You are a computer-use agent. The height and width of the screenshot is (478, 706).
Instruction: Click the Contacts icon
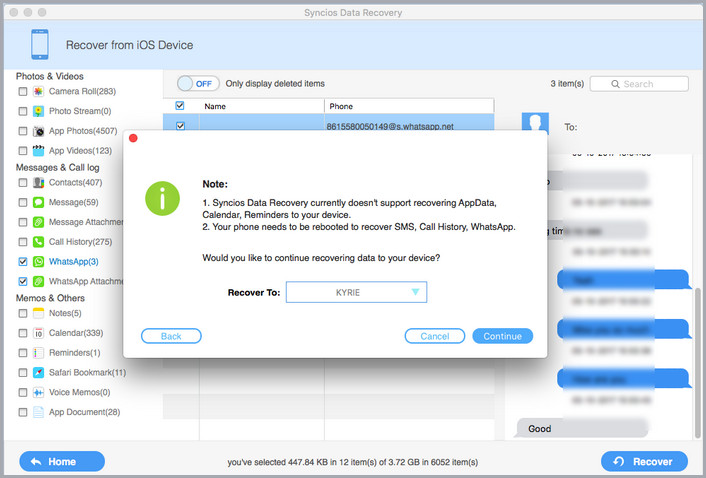pos(38,183)
